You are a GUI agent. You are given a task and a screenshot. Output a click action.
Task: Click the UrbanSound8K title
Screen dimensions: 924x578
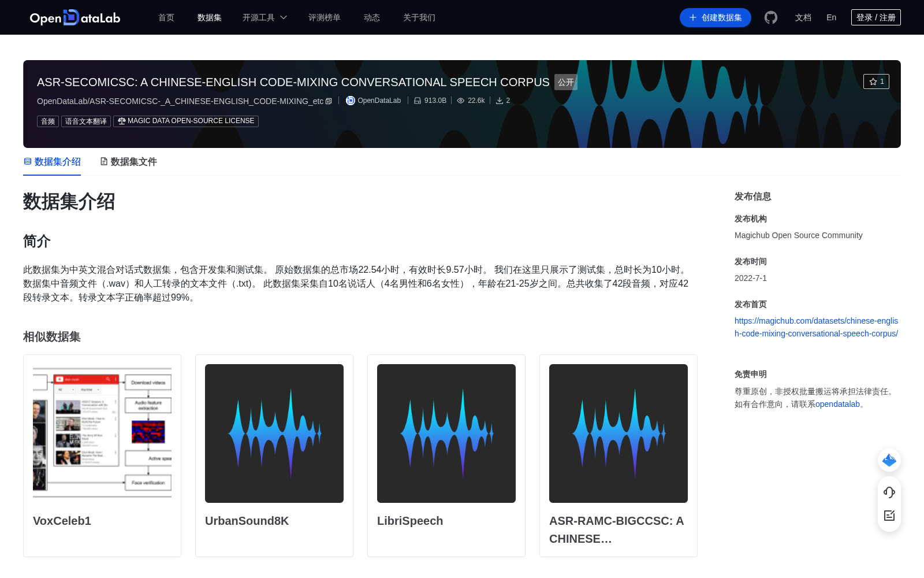coord(247,521)
